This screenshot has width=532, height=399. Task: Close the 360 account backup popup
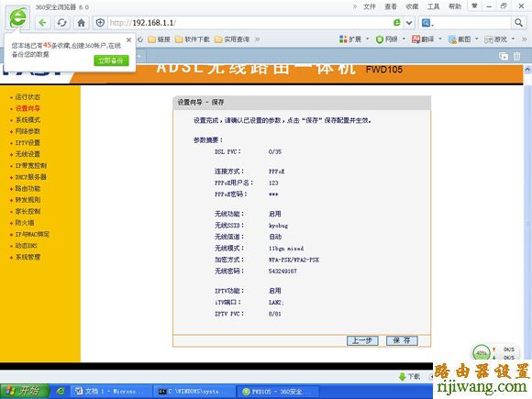(129, 40)
